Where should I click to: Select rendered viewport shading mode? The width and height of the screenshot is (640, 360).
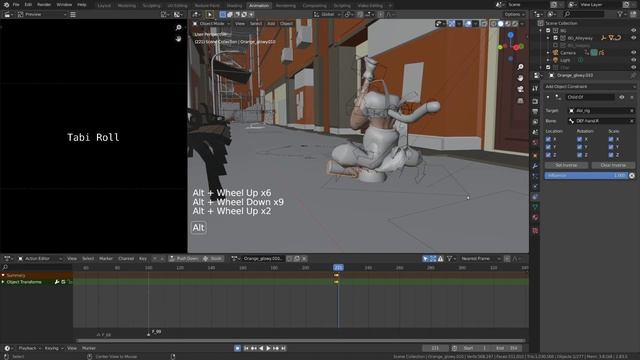coord(515,24)
